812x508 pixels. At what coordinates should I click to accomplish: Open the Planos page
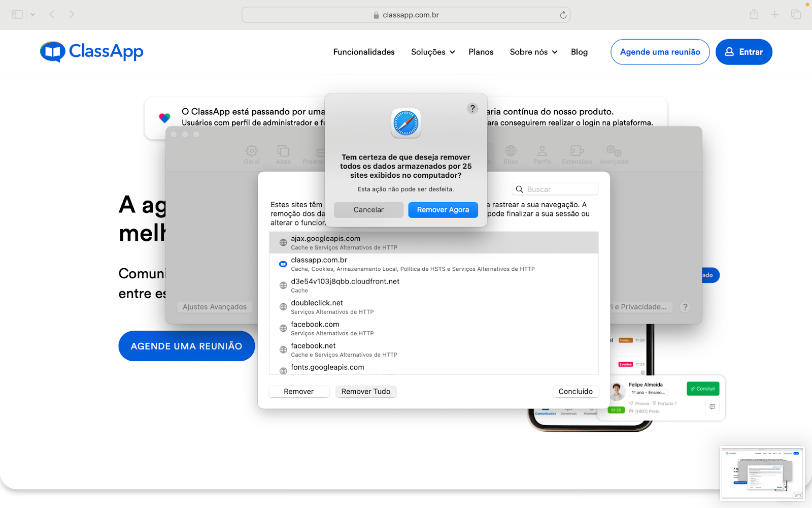point(481,52)
